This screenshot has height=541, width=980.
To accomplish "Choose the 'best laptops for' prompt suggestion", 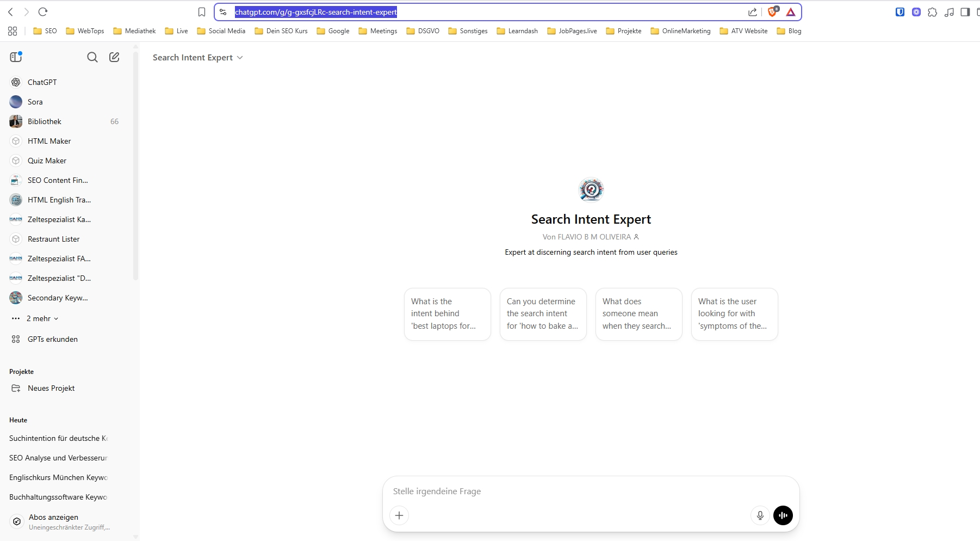I will click(447, 314).
